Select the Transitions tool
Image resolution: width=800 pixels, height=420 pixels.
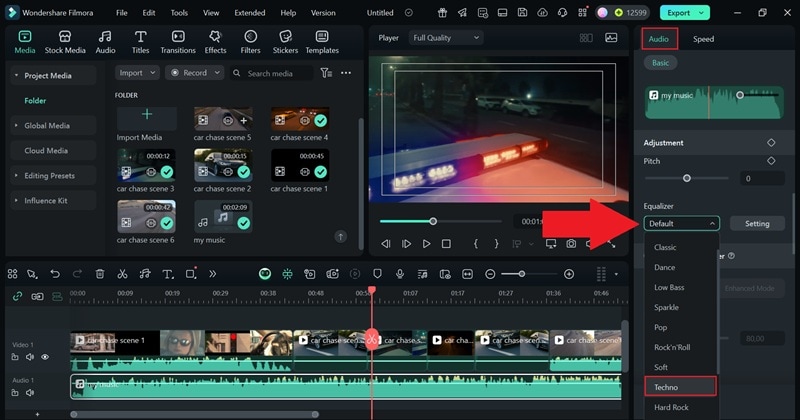[x=177, y=41]
